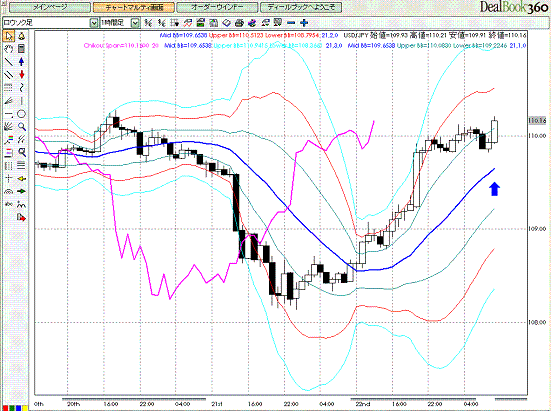This screenshot has width=551, height=411.
Task: Select the zigzag polyline tool
Action: coord(22,205)
